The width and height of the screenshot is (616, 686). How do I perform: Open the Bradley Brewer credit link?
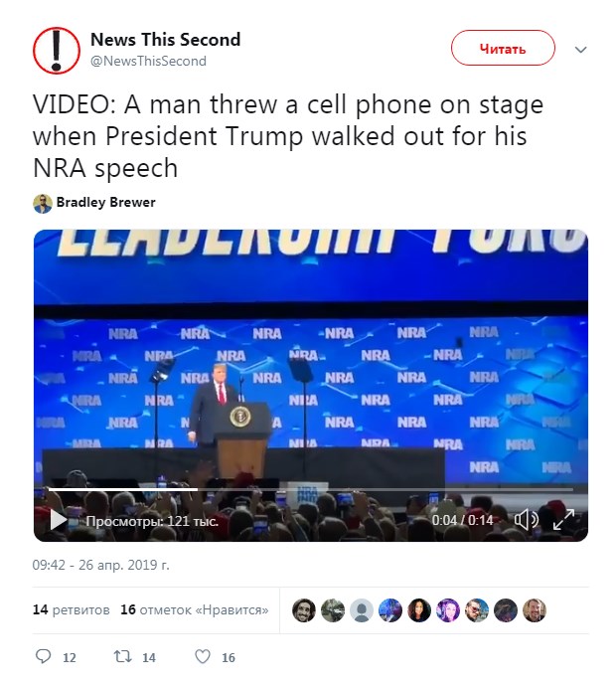[x=105, y=203]
